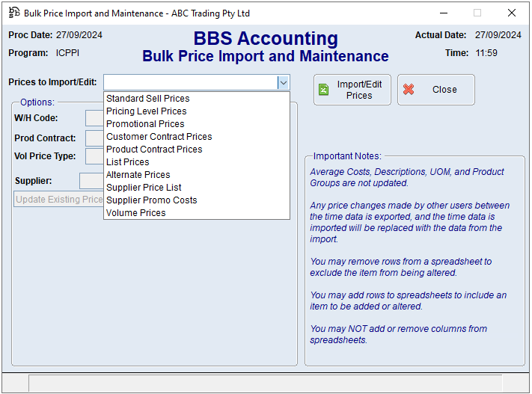Choose Volume Prices from the dropdown
The image size is (532, 394).
point(136,213)
